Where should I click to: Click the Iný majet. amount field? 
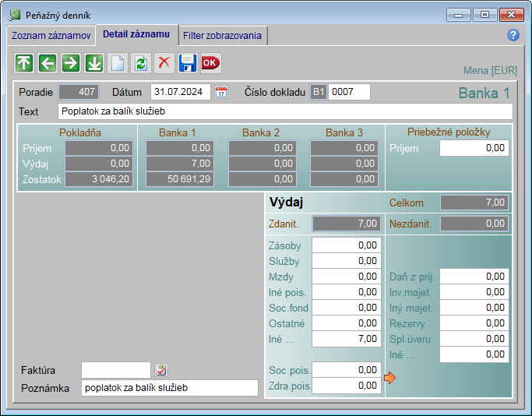(x=474, y=308)
